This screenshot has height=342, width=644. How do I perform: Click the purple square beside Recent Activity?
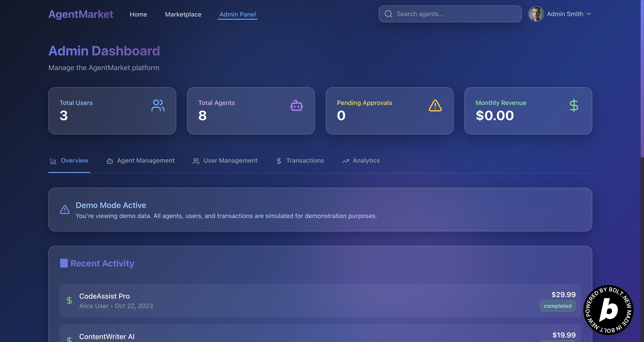point(64,263)
